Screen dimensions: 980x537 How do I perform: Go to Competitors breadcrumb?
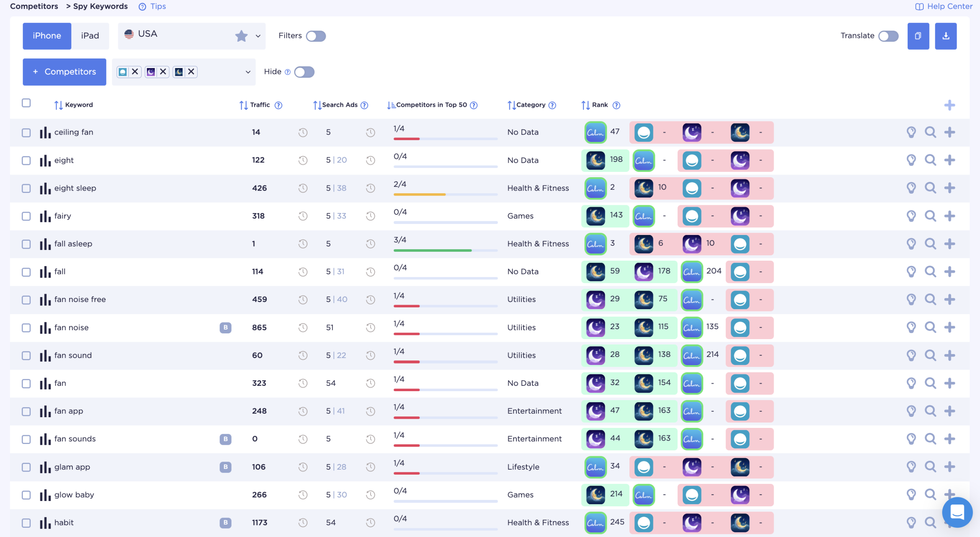34,6
